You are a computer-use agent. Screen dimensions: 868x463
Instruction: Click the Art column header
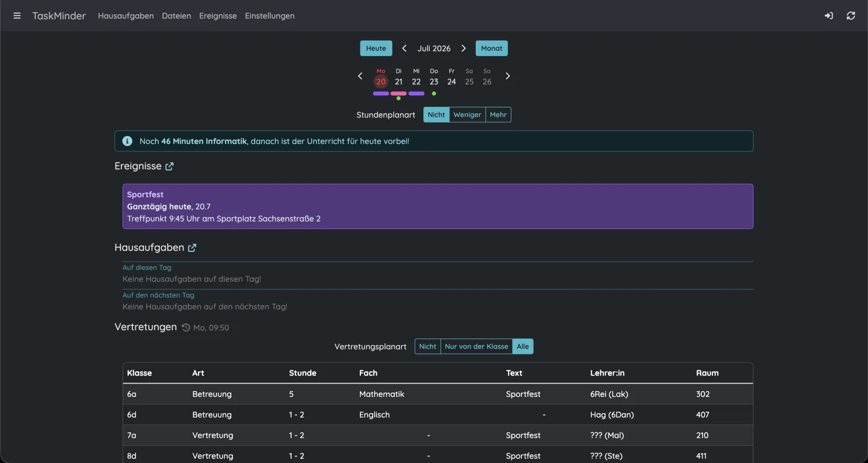(x=198, y=373)
